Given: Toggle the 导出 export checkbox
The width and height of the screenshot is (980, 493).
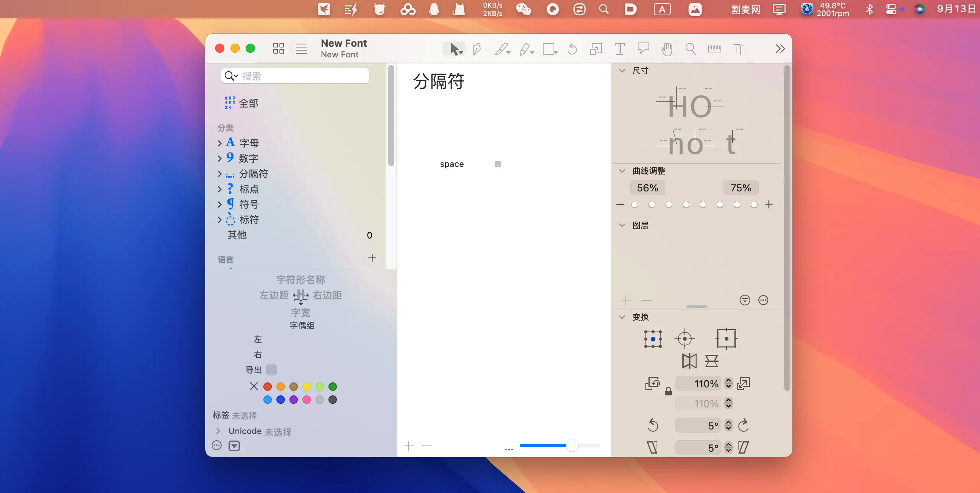Looking at the screenshot, I should pyautogui.click(x=271, y=370).
